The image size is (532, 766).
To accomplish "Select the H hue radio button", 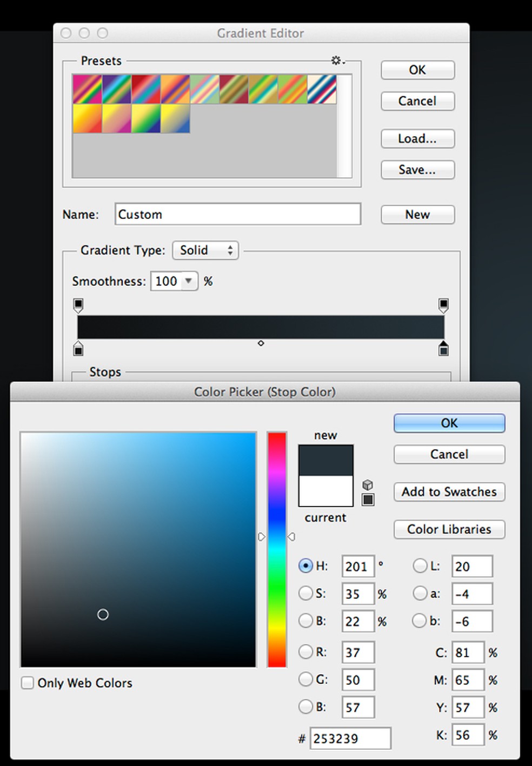I will (305, 566).
